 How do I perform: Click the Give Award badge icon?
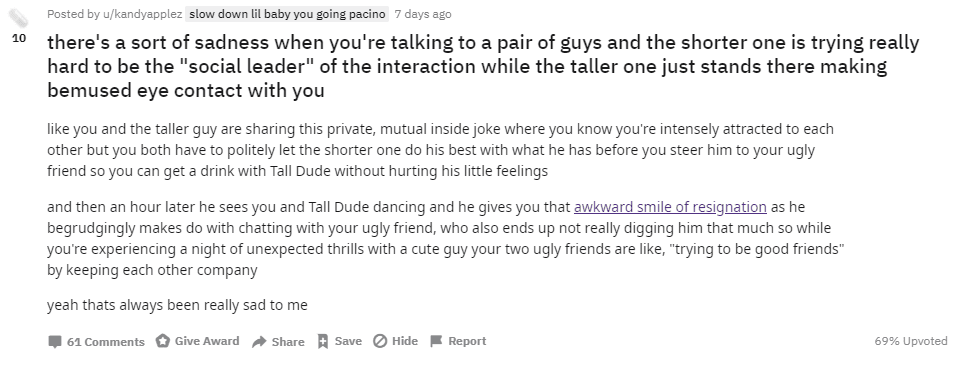pos(162,341)
